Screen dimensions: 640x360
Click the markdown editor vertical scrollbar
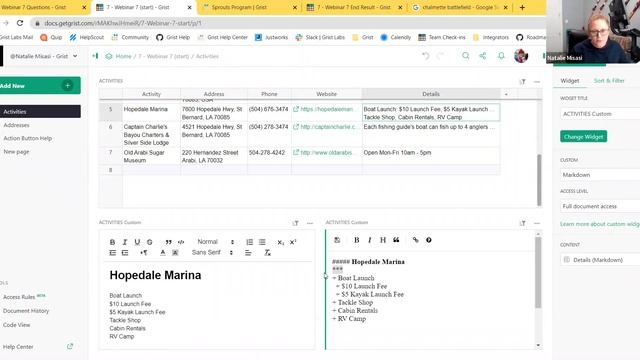point(538,272)
